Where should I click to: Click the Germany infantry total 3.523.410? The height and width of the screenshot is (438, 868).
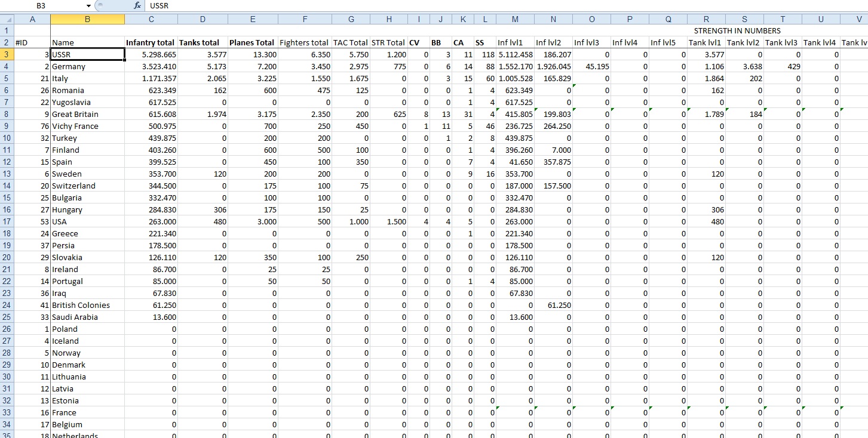click(x=151, y=66)
